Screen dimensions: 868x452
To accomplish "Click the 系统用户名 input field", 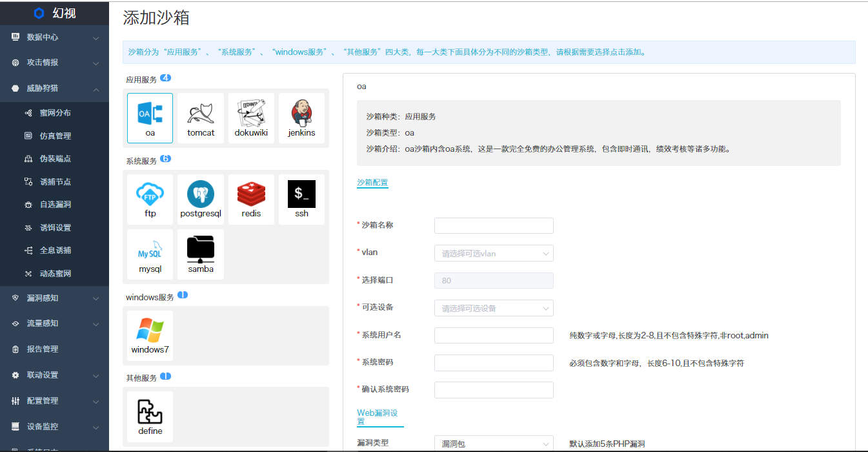I will pos(494,335).
